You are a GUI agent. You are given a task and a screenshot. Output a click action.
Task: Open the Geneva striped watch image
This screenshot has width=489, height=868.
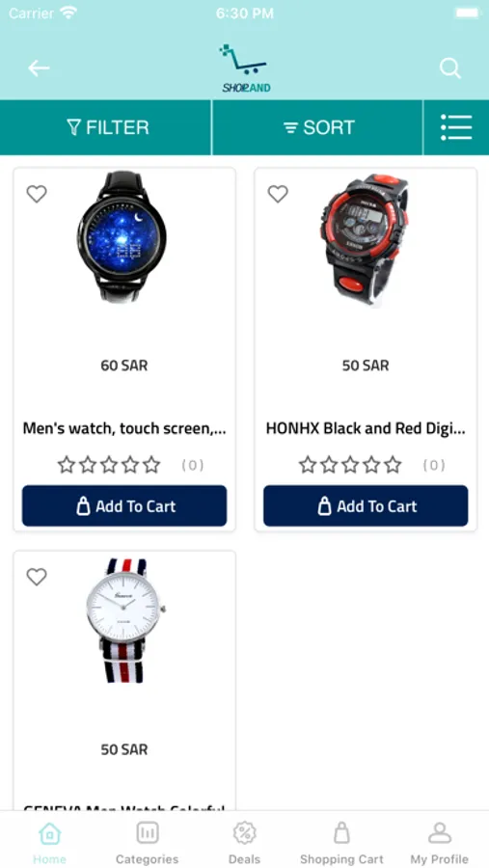[124, 620]
